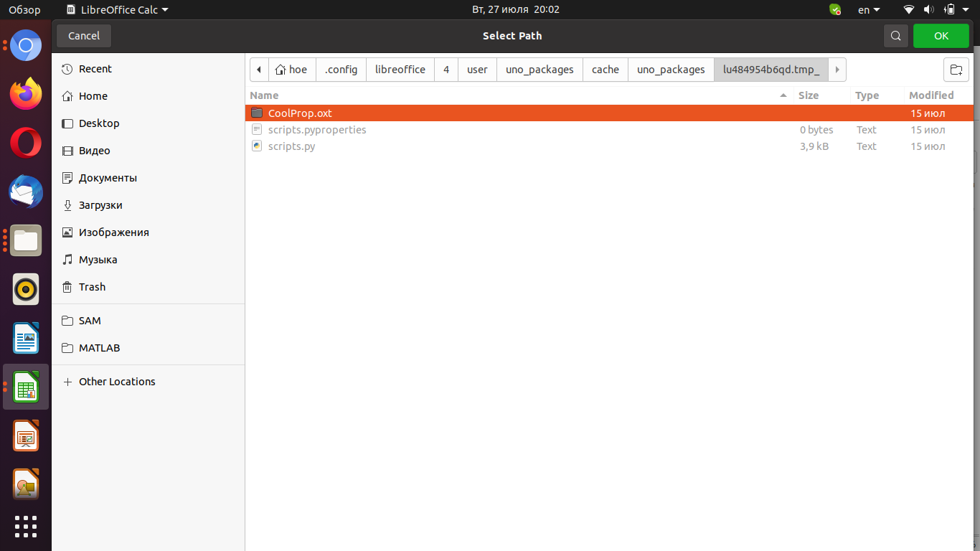Toggle Name column sort order

pos(264,95)
